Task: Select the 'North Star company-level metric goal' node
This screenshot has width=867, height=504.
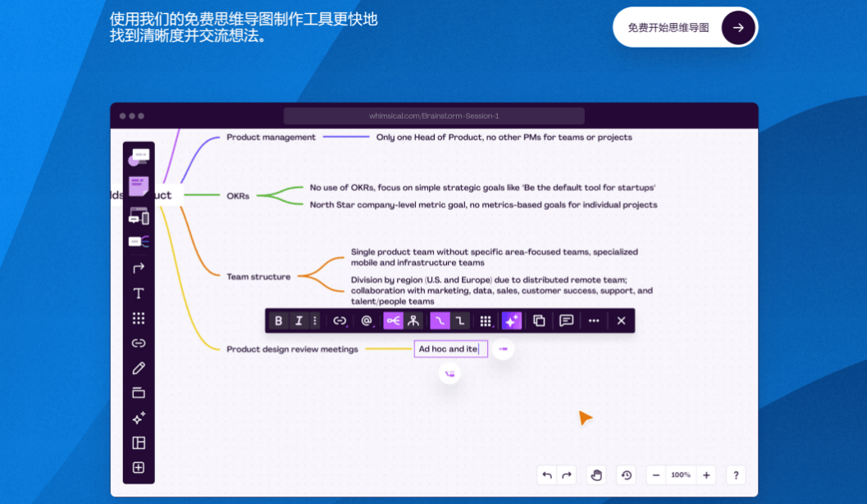Action: 483,205
